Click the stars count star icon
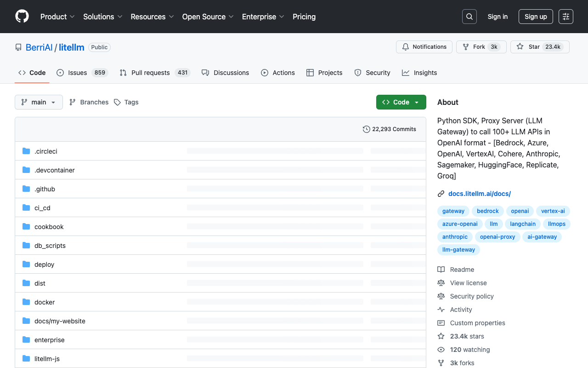The height and width of the screenshot is (368, 588). pos(441,336)
